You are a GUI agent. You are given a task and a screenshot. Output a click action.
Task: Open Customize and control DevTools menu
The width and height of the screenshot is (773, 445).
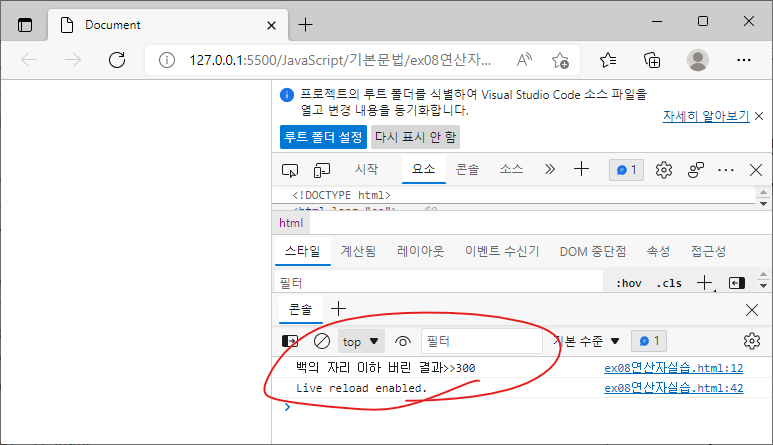726,170
